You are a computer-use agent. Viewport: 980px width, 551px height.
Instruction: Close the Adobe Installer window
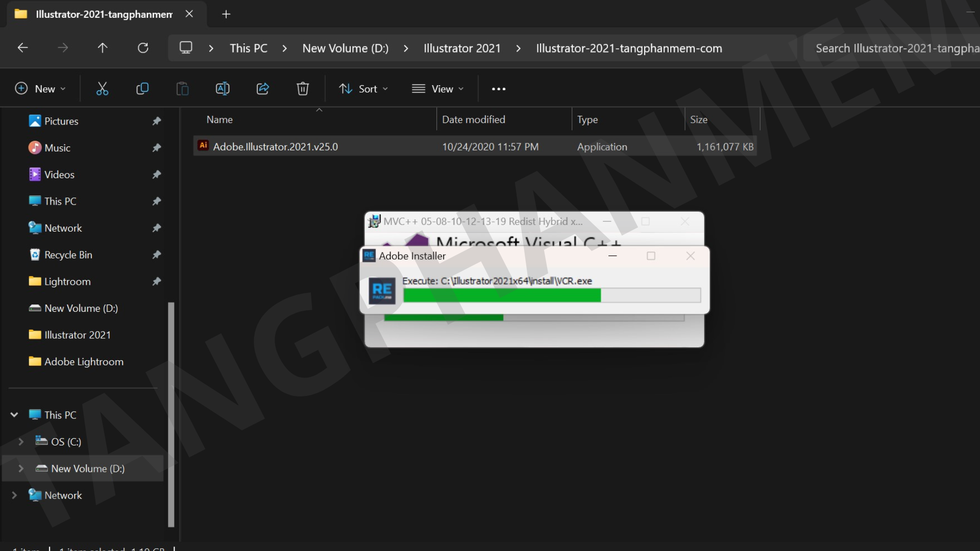(x=691, y=256)
